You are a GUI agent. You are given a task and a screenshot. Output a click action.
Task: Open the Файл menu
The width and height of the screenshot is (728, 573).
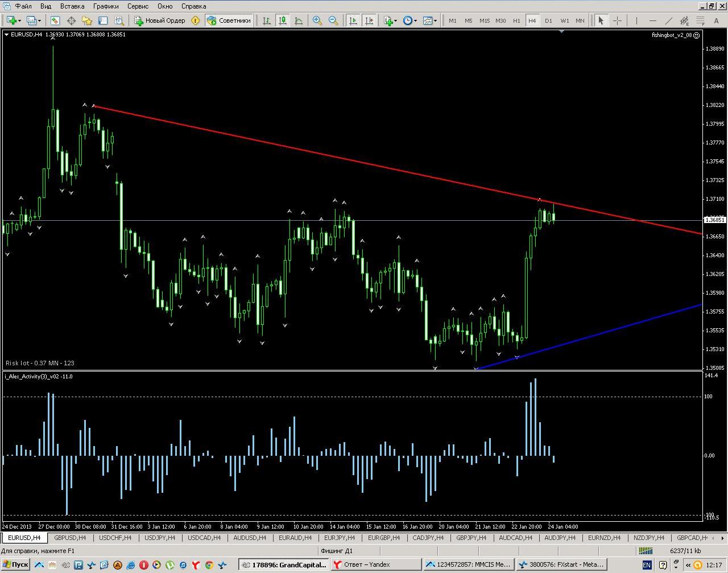tap(23, 6)
